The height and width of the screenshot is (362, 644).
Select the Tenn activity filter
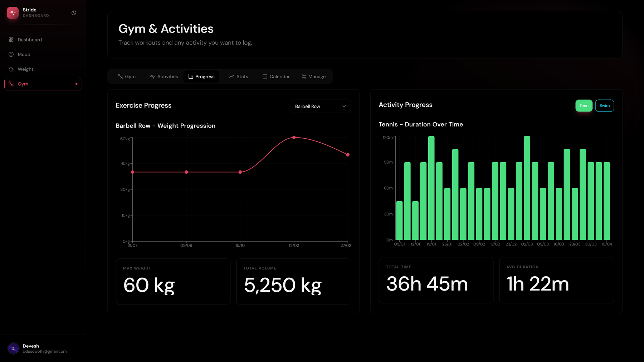[584, 105]
